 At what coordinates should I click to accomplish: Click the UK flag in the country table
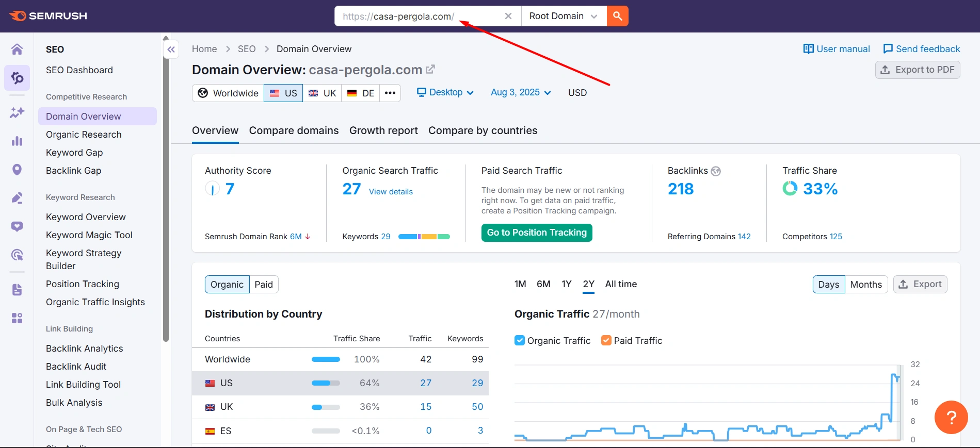pyautogui.click(x=210, y=407)
